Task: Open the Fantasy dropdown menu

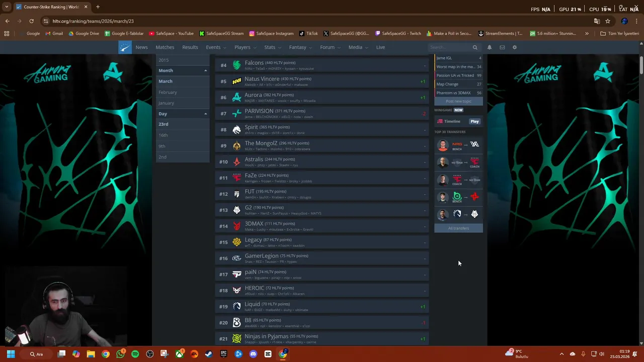Action: pos(300,47)
